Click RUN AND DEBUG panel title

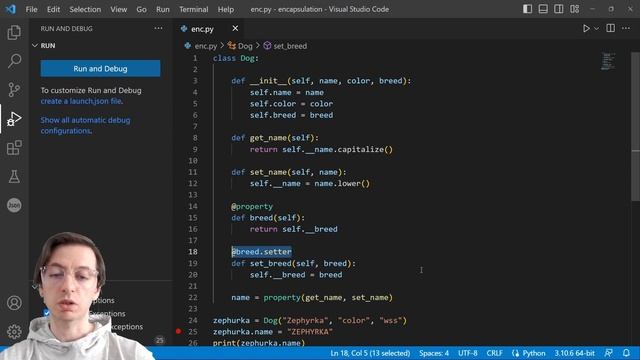pos(67,29)
